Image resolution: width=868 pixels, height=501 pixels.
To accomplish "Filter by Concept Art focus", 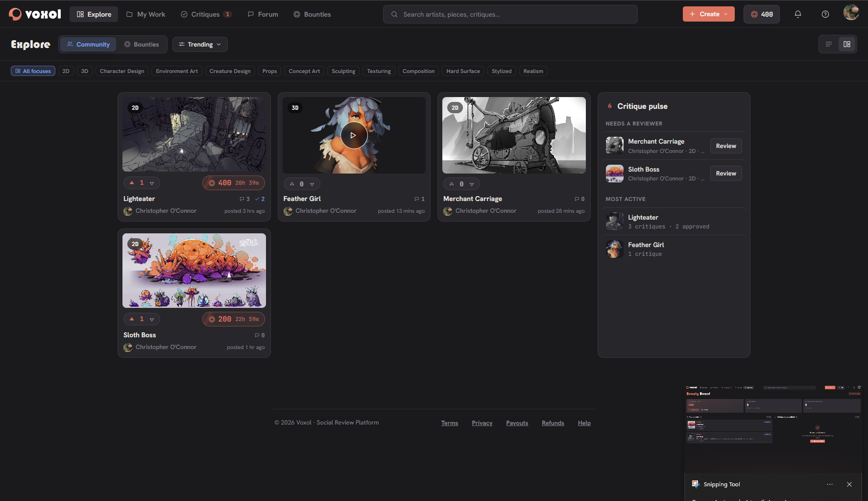I will 304,71.
